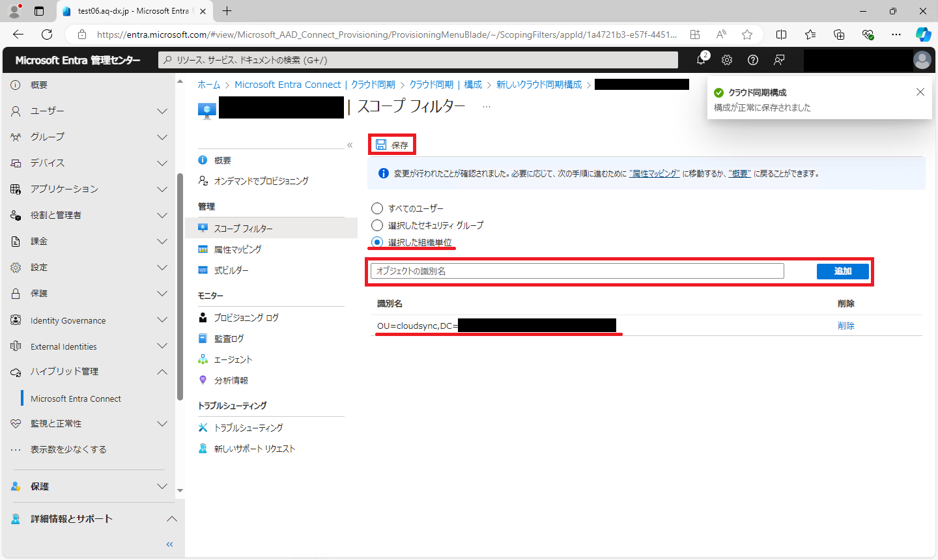Click the トラブルシューティング wrench icon
The image size is (938, 560).
pyautogui.click(x=203, y=428)
